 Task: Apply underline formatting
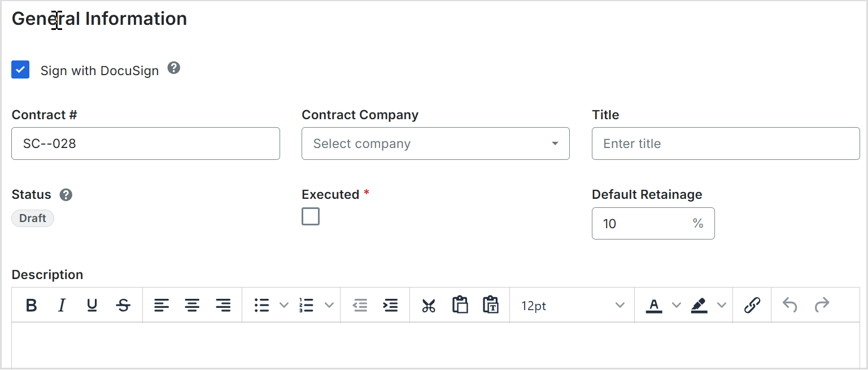(92, 306)
